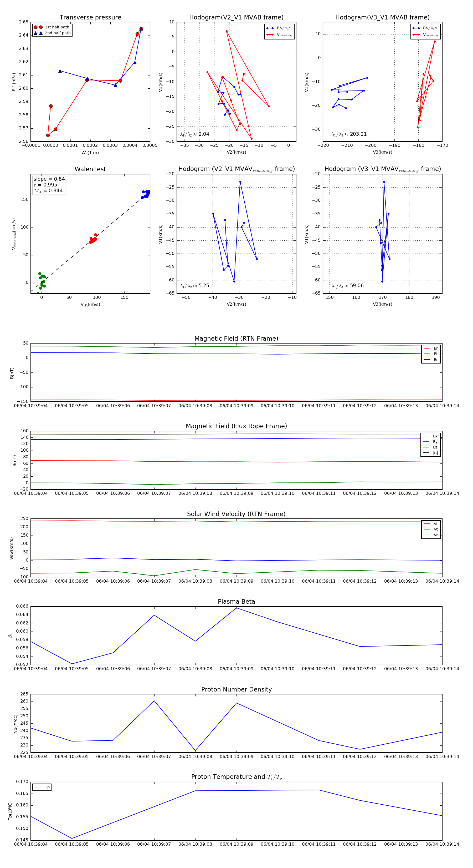Click the "0.066" tick on the Plasma Beta axis
Image resolution: width=473 pixels, height=868 pixels.
(22, 606)
